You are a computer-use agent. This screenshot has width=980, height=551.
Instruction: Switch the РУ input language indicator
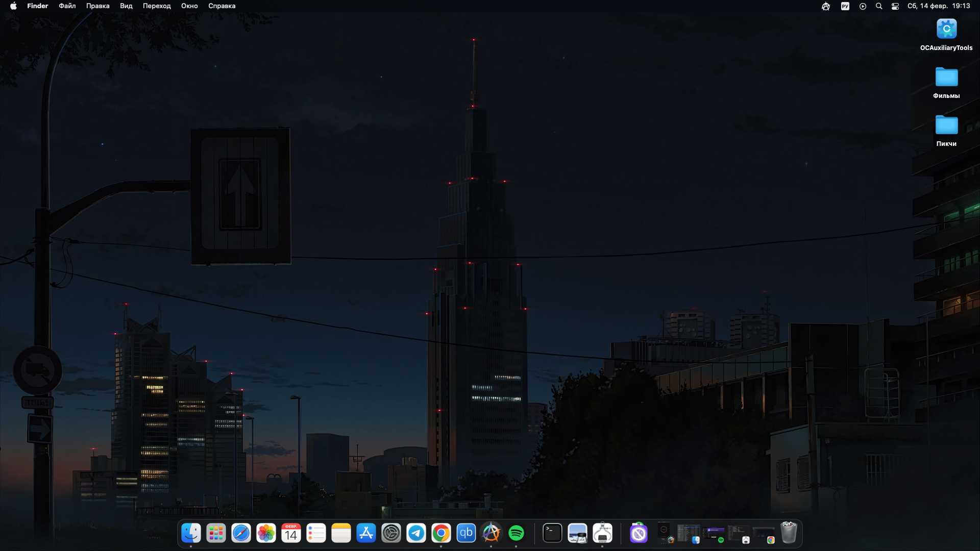click(845, 6)
